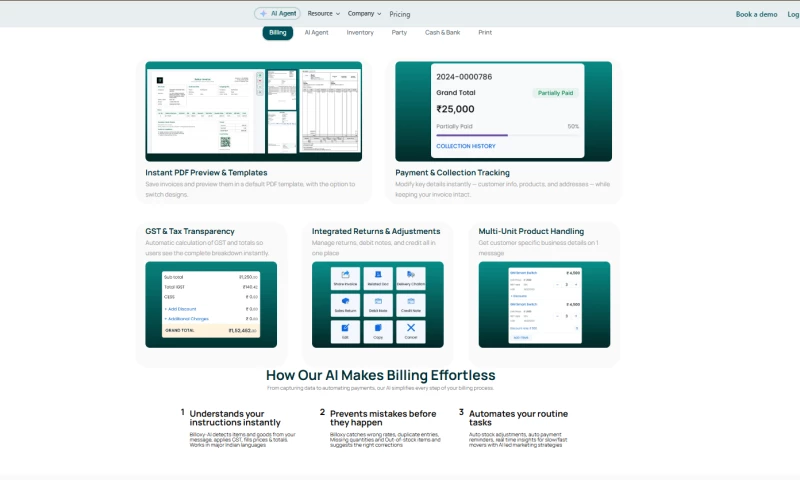800x480 pixels.
Task: Select the Billing tab
Action: pos(278,33)
